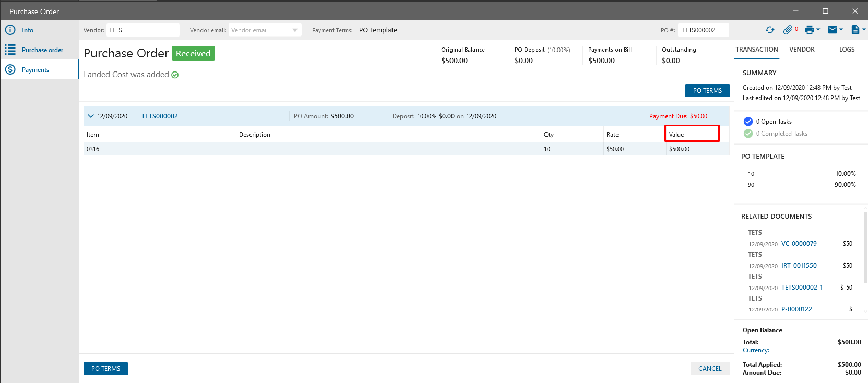
Task: Click the refresh arrows icon
Action: (x=770, y=30)
